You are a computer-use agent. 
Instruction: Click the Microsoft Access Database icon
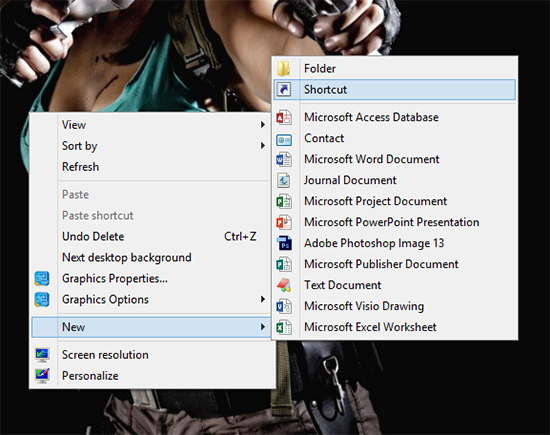(x=284, y=118)
